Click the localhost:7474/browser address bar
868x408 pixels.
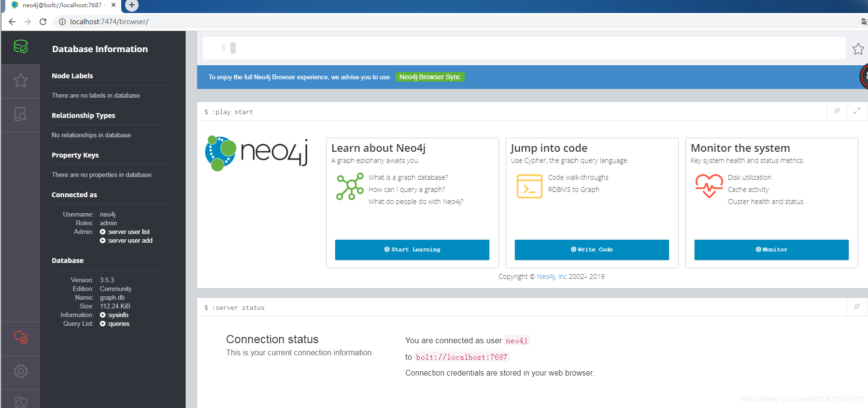click(x=109, y=22)
